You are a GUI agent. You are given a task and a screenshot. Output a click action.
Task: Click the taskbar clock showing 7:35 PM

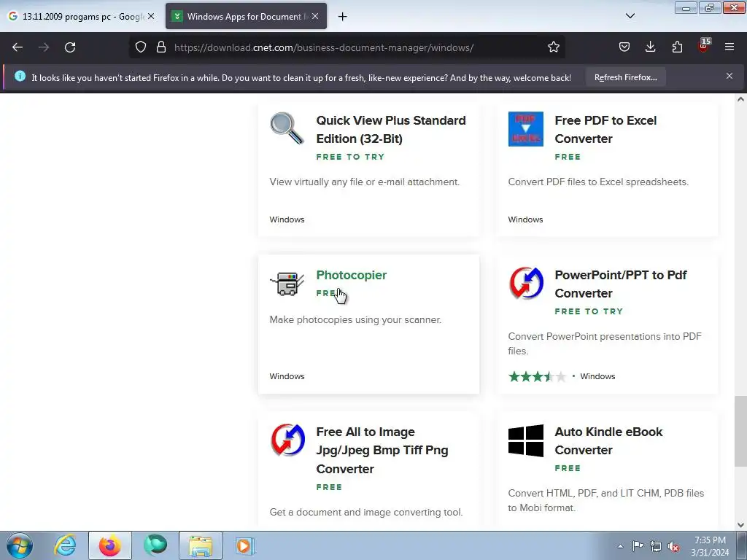click(x=710, y=546)
